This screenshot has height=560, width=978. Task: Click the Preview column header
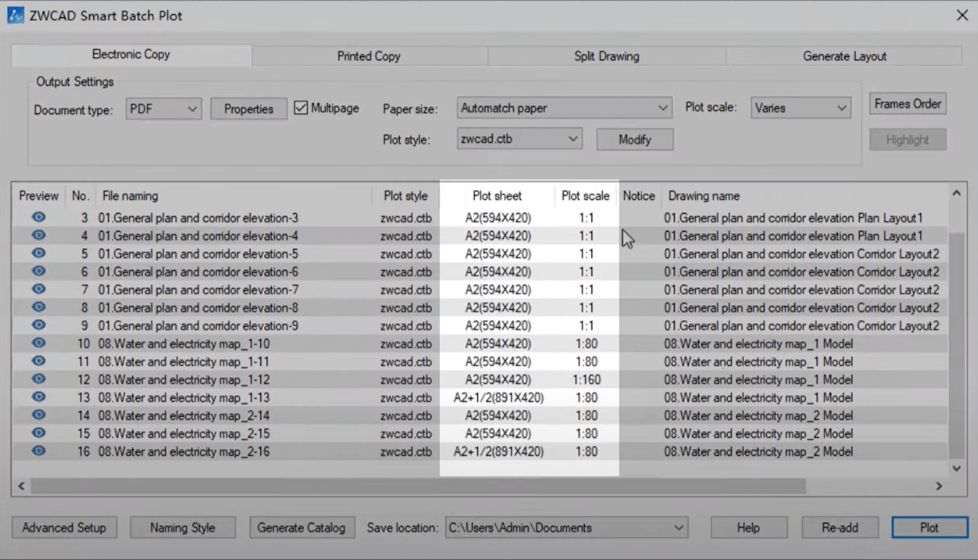click(x=39, y=196)
